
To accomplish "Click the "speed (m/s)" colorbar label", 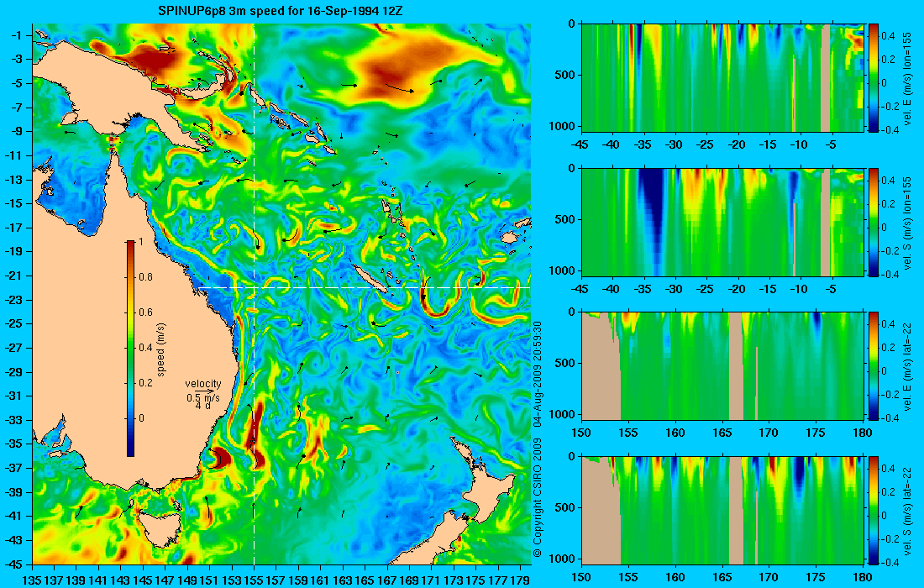I will tap(161, 349).
